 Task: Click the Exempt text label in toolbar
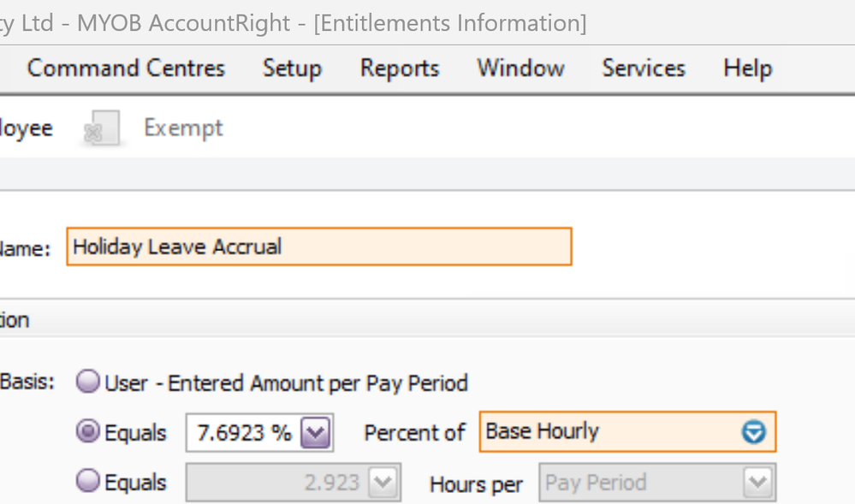[x=183, y=128]
